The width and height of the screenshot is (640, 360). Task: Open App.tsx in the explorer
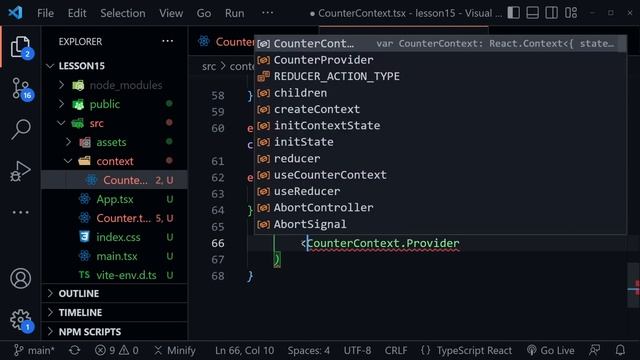pyautogui.click(x=114, y=199)
